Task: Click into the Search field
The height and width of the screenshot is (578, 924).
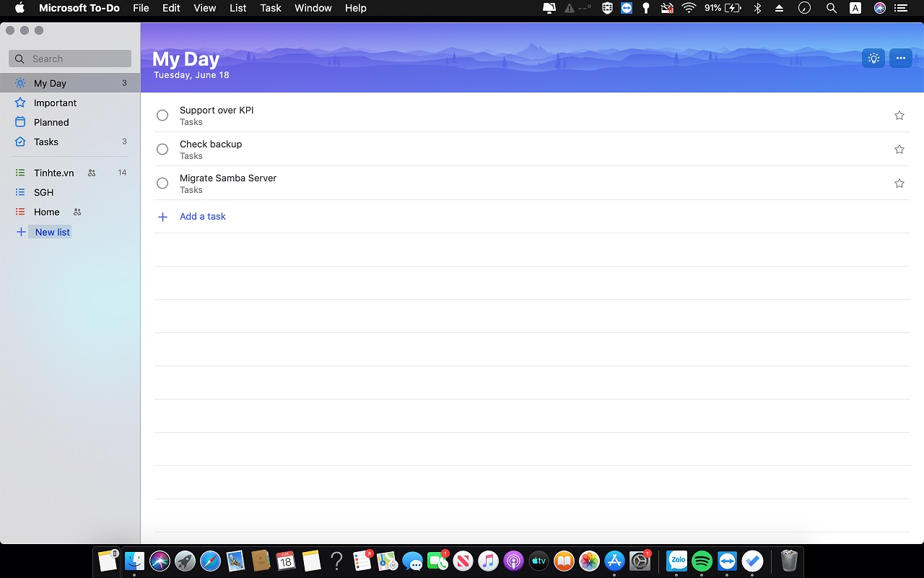Action: 70,59
